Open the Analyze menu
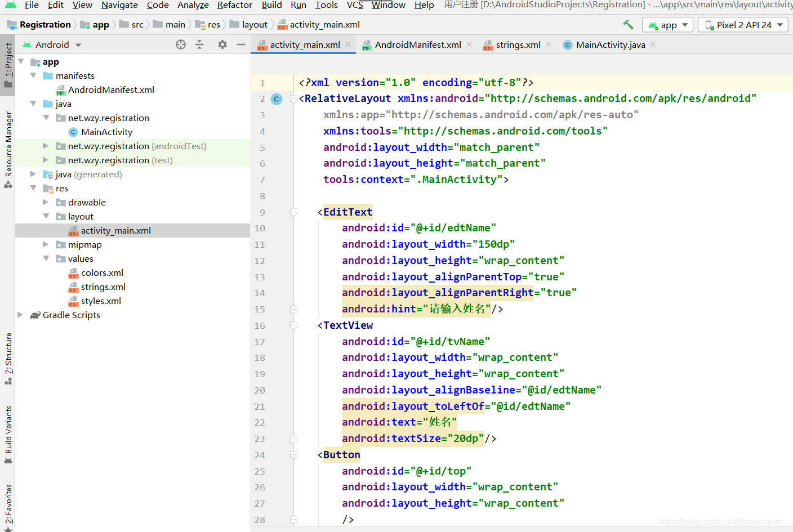The width and height of the screenshot is (793, 532). pyautogui.click(x=193, y=5)
